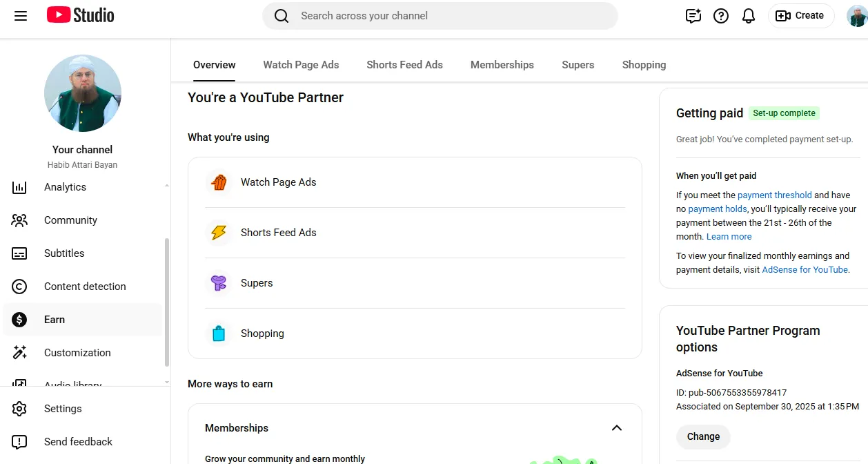The width and height of the screenshot is (868, 464).
Task: Open the hamburger navigation menu
Action: point(21,16)
